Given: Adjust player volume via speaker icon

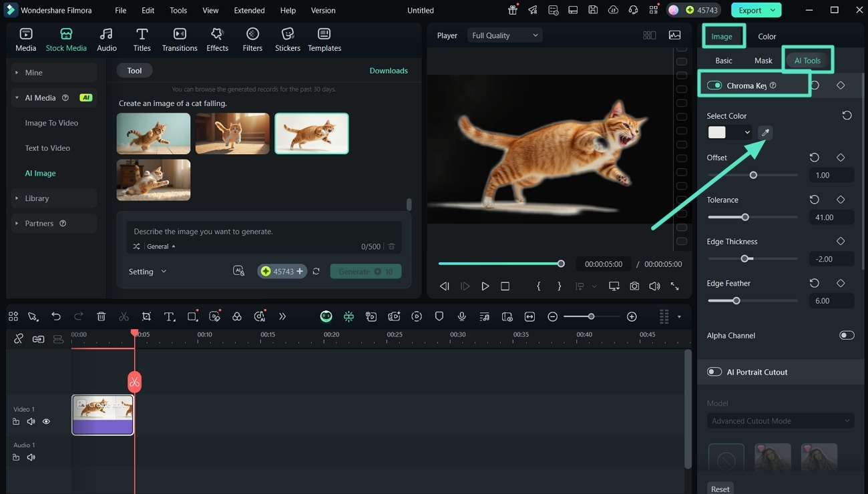Looking at the screenshot, I should (654, 286).
